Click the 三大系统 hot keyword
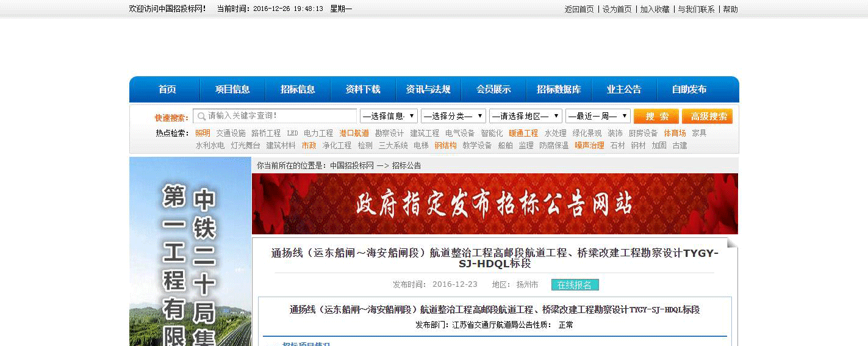This screenshot has height=346, width=868. pyautogui.click(x=393, y=146)
